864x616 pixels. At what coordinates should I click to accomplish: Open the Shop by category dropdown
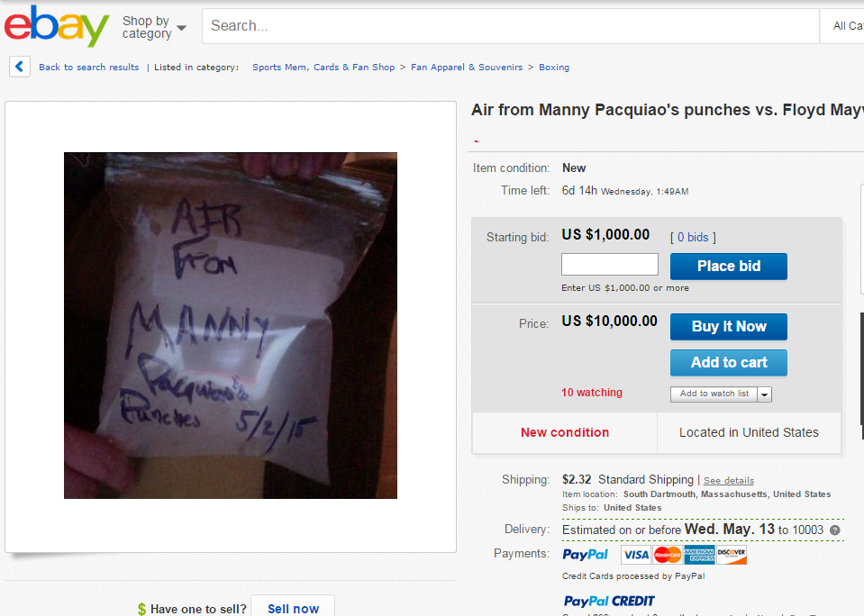154,27
